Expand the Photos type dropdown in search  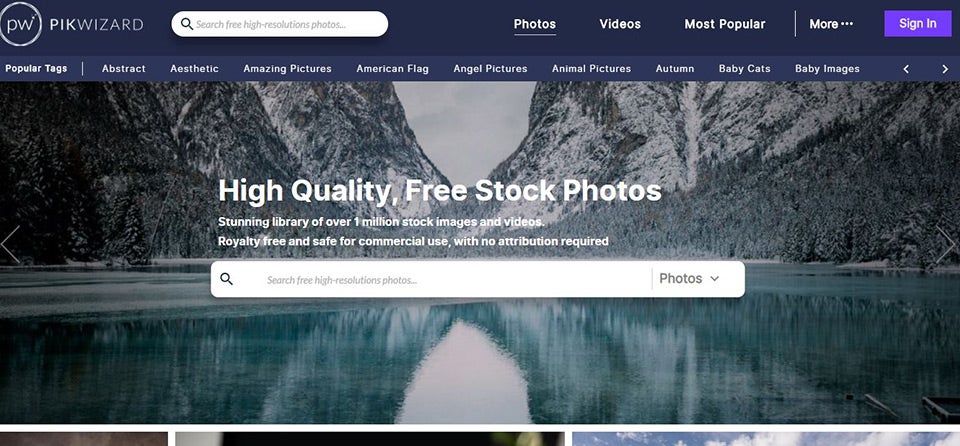point(689,279)
